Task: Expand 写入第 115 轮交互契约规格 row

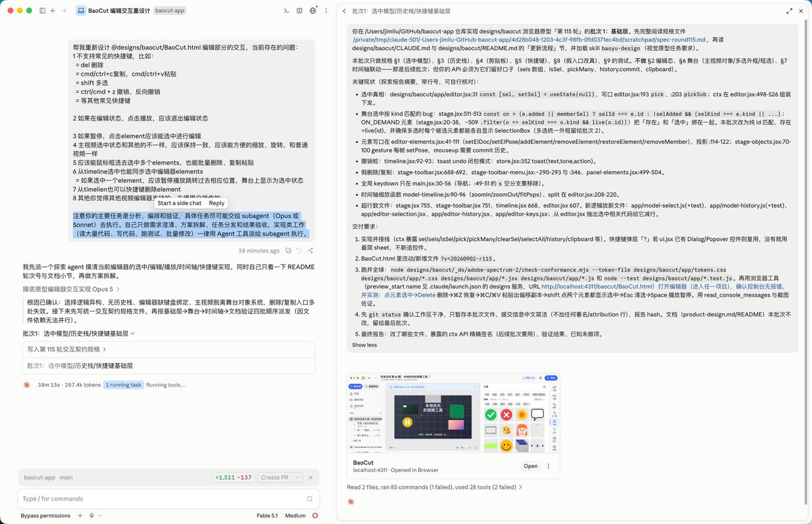Action: pos(169,349)
